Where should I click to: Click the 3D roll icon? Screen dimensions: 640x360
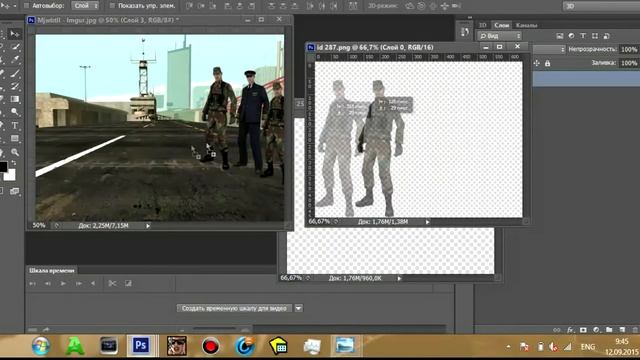(x=421, y=6)
